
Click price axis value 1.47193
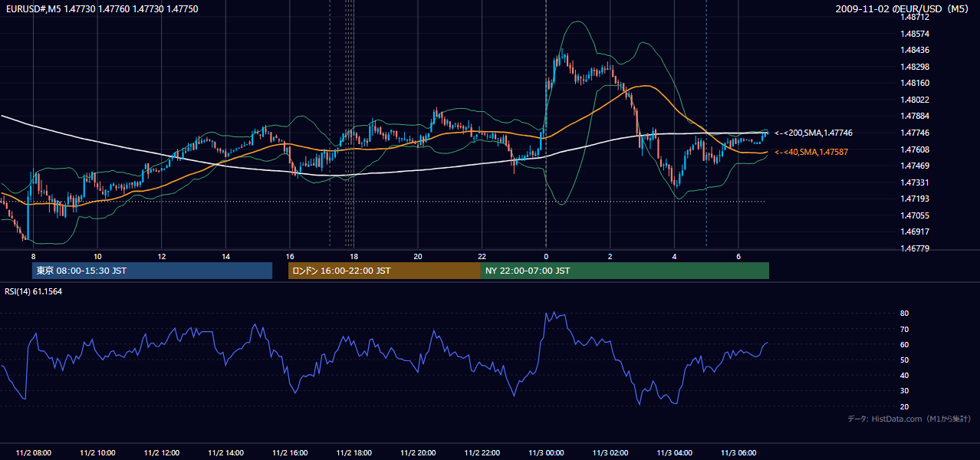[x=915, y=199]
